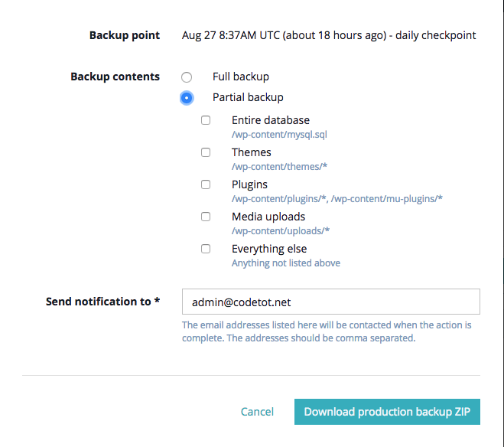The image size is (504, 447).
Task: Click the email addresses help text
Action: coord(327,331)
